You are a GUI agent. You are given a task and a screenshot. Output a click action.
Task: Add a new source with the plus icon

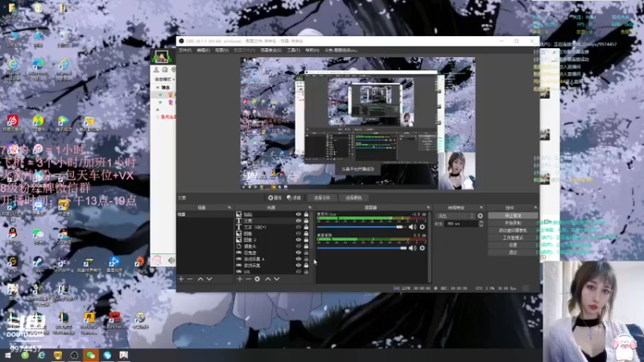(239, 279)
